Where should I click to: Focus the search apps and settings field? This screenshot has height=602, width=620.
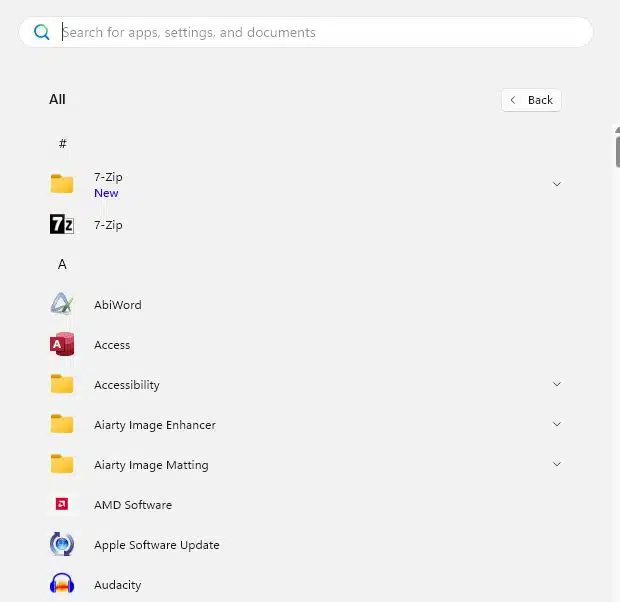coord(320,32)
